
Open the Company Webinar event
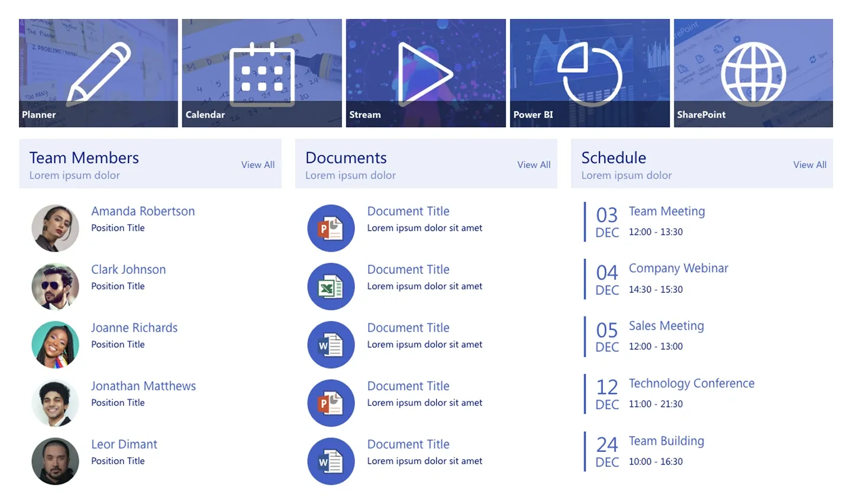[679, 269]
